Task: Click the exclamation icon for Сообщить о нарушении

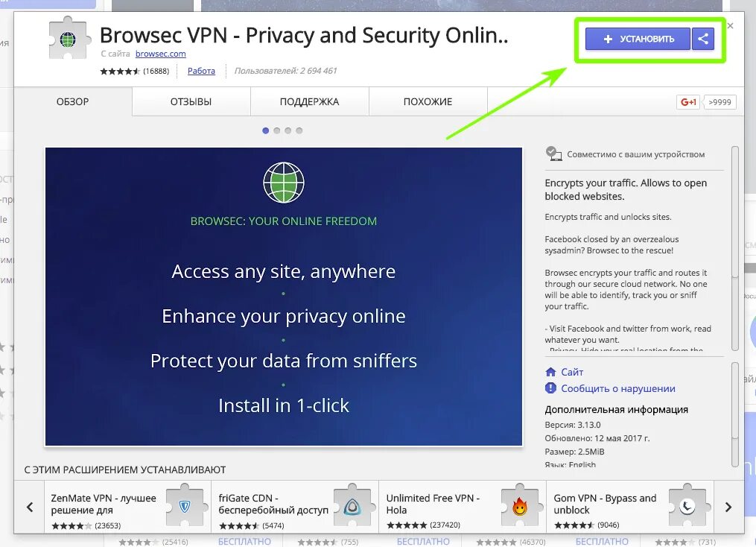Action: click(x=550, y=388)
